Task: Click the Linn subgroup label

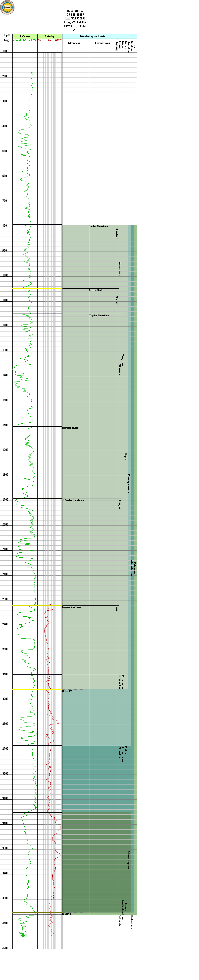Action: [x=117, y=609]
